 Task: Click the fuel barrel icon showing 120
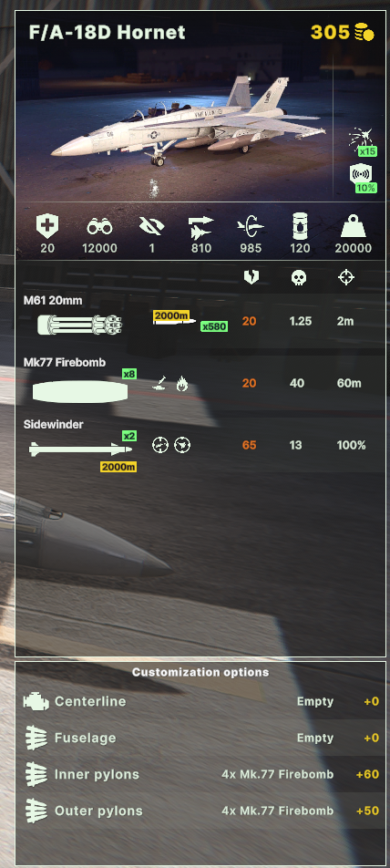(300, 226)
